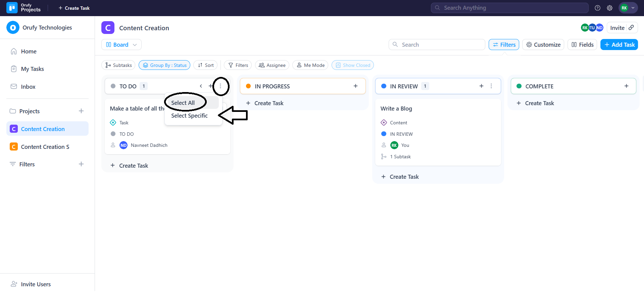Click the orange Content Creation S project icon
The image size is (644, 293).
tap(14, 147)
